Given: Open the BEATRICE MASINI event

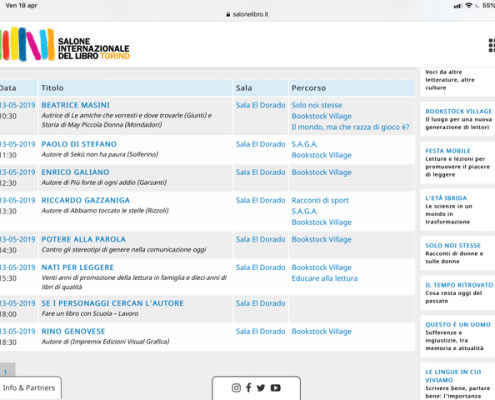Looking at the screenshot, I should coord(75,105).
